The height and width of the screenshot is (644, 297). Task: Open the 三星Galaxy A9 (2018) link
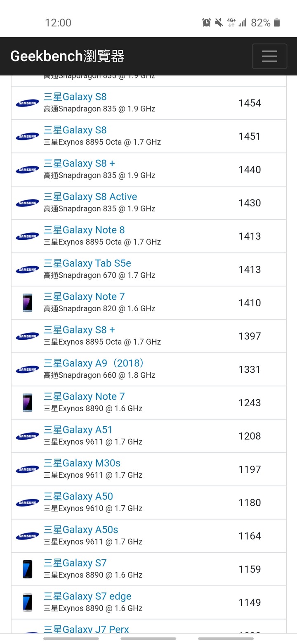(94, 363)
